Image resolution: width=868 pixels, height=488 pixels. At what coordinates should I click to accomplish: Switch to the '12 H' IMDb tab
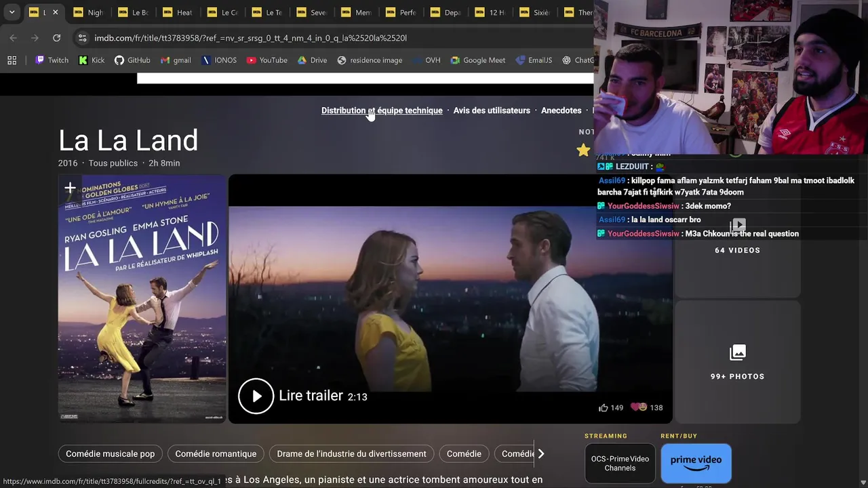490,12
